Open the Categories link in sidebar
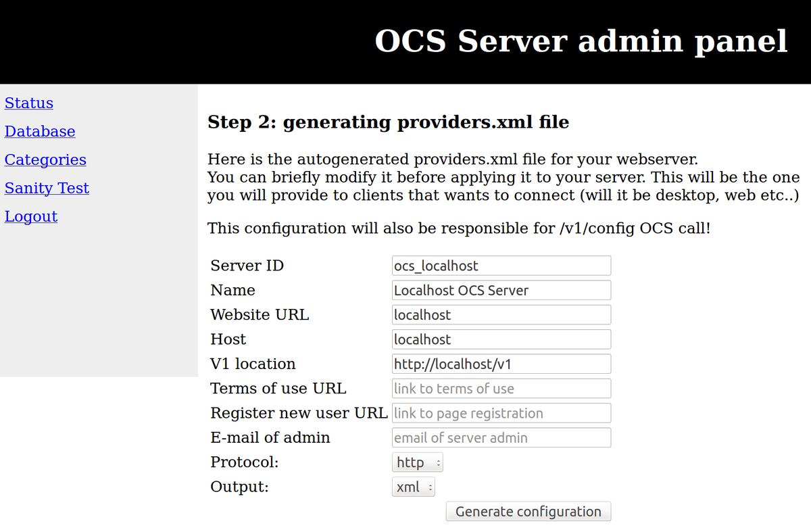This screenshot has width=811, height=532. coord(45,160)
